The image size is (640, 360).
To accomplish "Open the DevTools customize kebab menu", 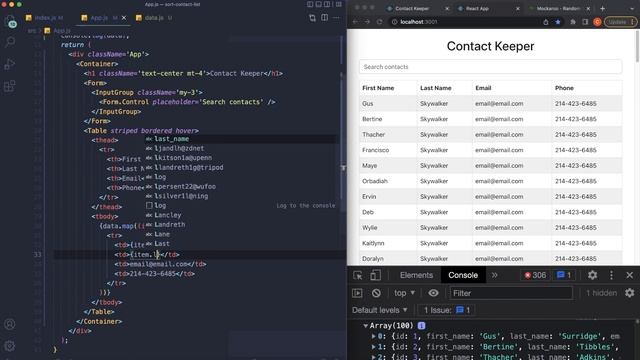I will click(611, 276).
